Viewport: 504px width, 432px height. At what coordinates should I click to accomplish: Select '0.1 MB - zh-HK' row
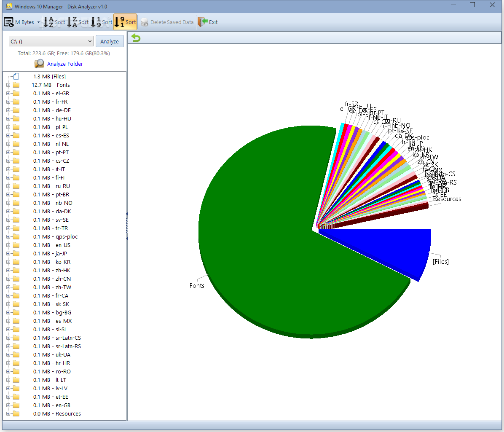[52, 270]
